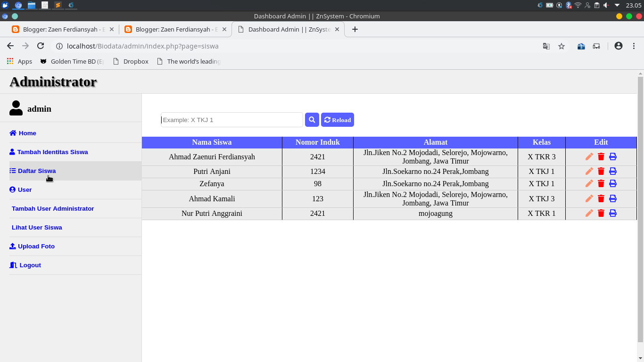Open the Apps launcher in the bookmarks bar
This screenshot has width=644, height=362.
9,61
